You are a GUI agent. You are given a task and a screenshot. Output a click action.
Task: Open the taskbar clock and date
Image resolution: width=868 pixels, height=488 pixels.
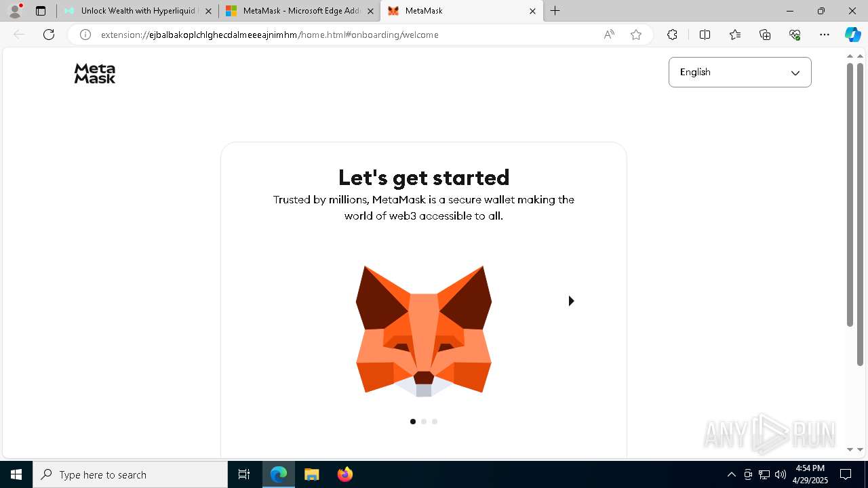click(x=811, y=474)
